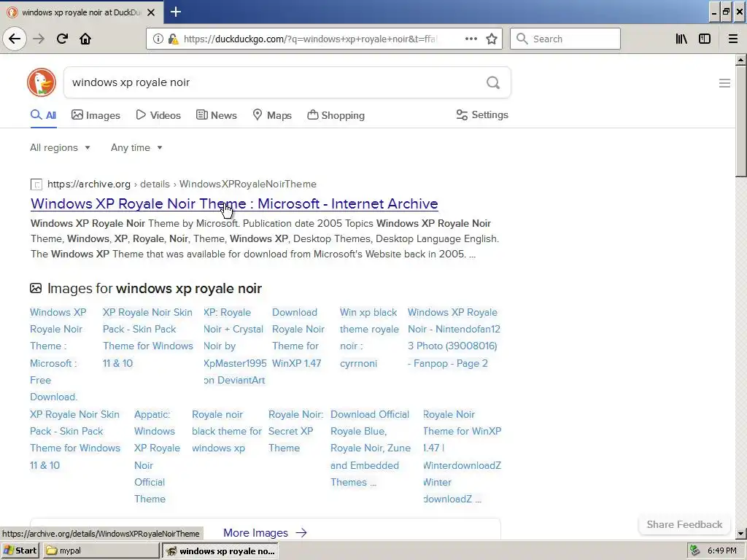The height and width of the screenshot is (560, 747).
Task: Switch to the Videos tab
Action: click(x=158, y=115)
